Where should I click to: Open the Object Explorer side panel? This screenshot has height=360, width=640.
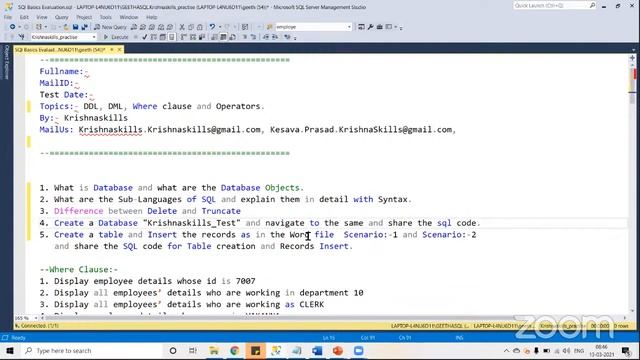click(6, 62)
